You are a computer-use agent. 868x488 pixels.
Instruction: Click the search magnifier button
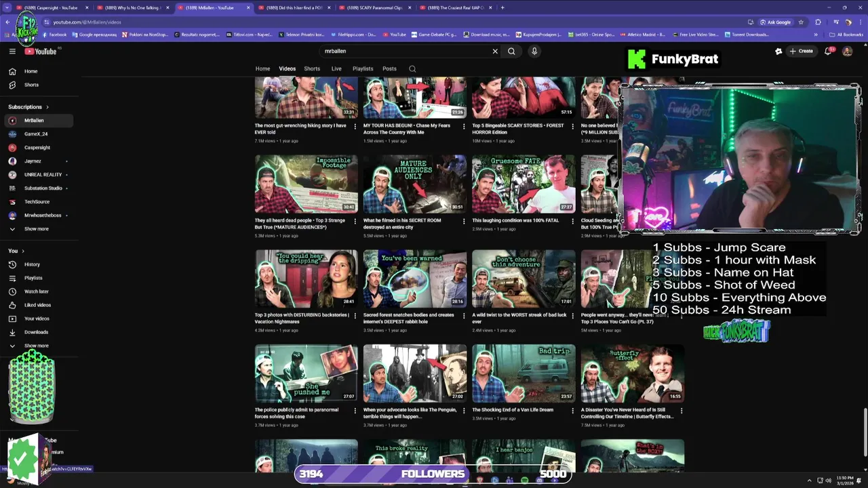[512, 51]
